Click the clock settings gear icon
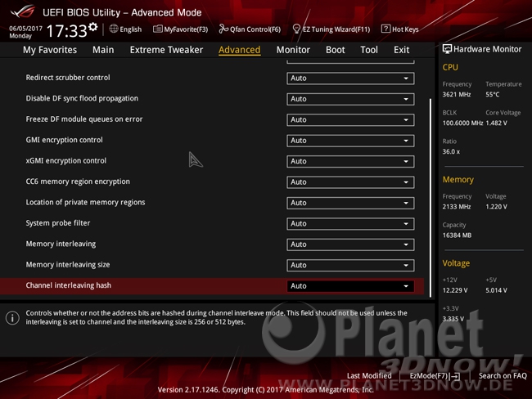The image size is (532, 399). (93, 27)
